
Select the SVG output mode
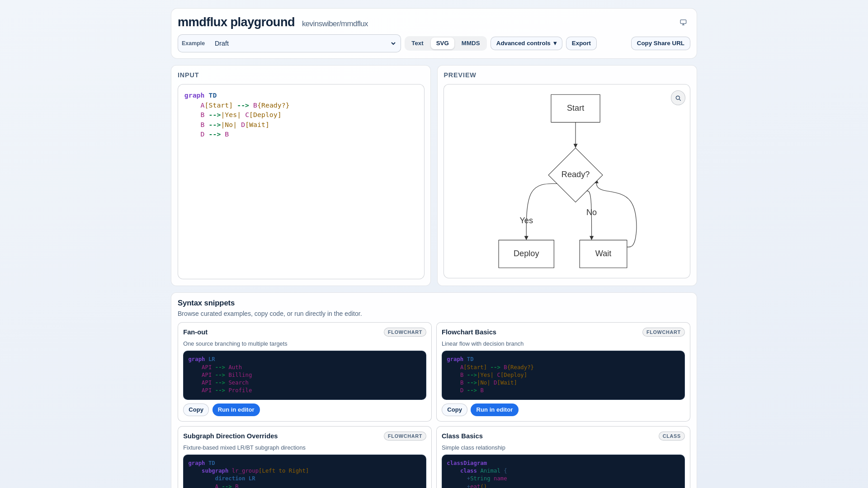(442, 43)
